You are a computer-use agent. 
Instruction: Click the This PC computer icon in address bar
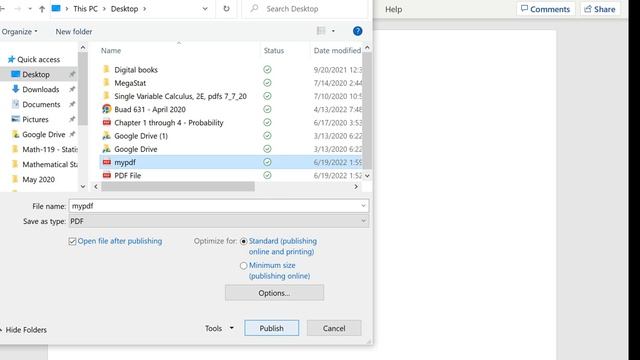pos(56,9)
